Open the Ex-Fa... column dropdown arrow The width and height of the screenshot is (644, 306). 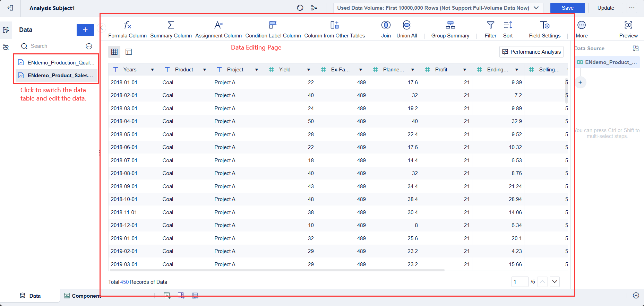click(x=361, y=70)
